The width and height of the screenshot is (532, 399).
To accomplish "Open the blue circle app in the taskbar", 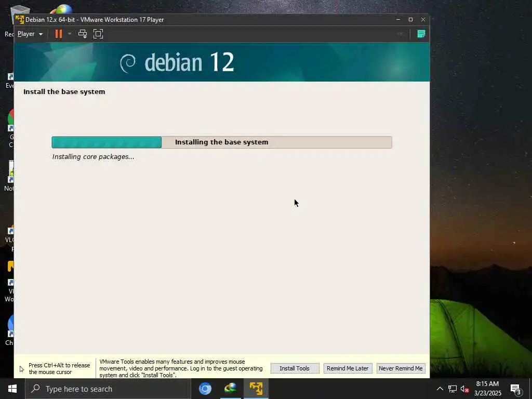I will click(205, 389).
